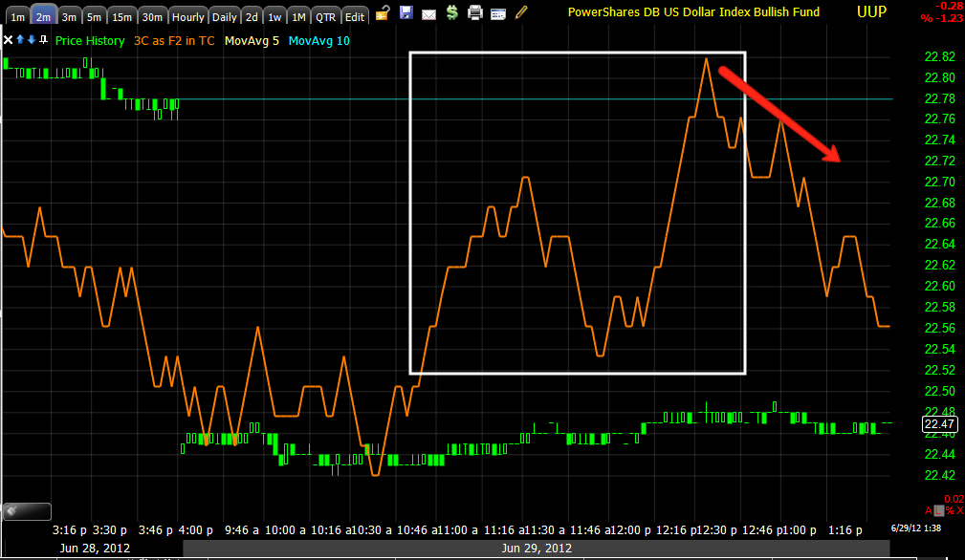The height and width of the screenshot is (560, 965).
Task: Click the UUP ticker symbol
Action: 871,11
